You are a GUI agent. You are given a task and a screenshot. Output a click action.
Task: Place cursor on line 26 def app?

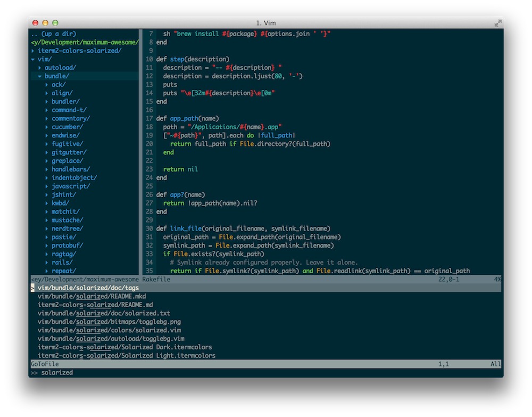pyautogui.click(x=180, y=194)
